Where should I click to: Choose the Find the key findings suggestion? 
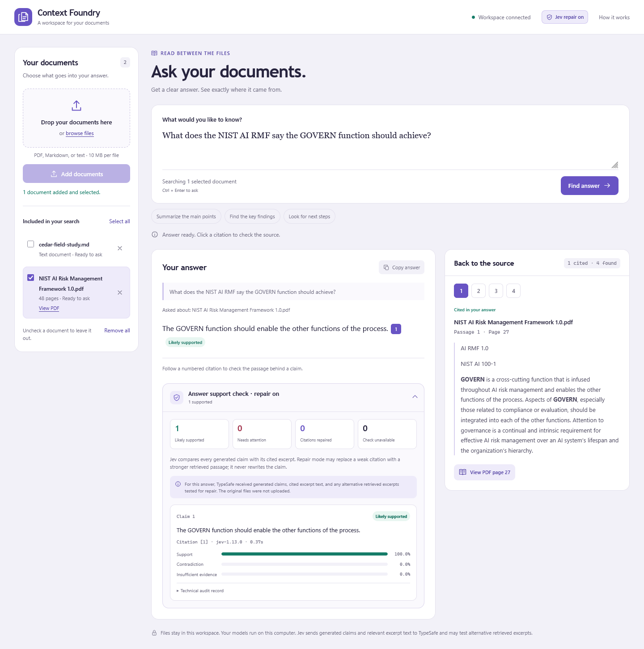click(252, 216)
